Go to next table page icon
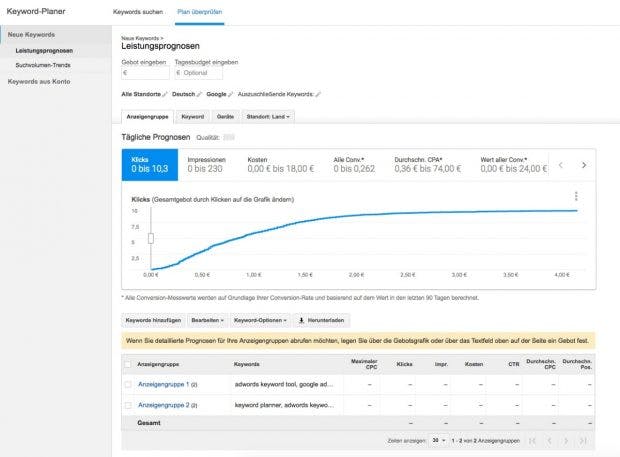Viewport: 620px width, 457px height. click(x=566, y=440)
